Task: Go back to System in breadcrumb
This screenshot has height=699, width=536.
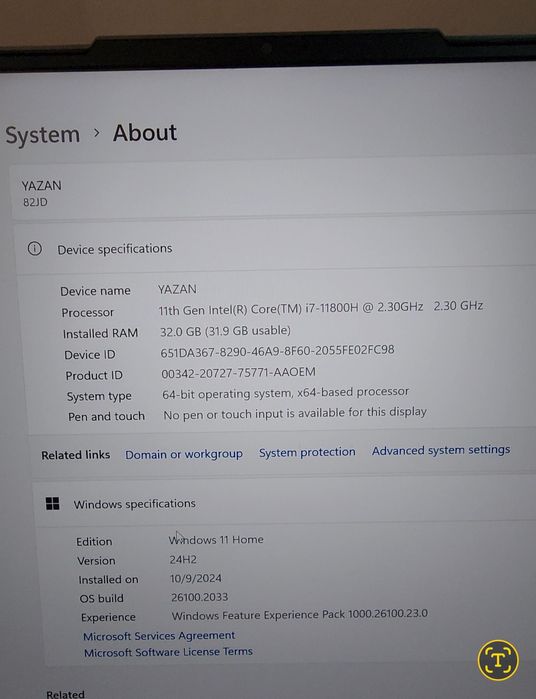Action: click(43, 135)
